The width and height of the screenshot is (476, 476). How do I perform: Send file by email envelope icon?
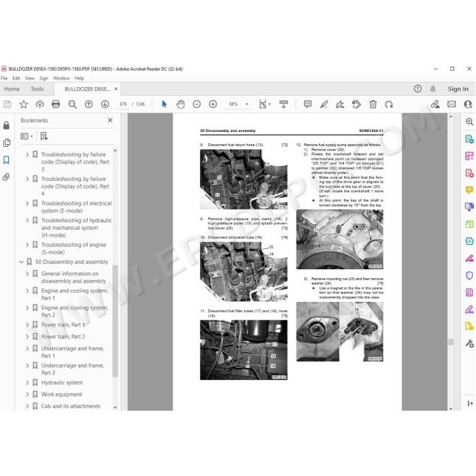[452, 104]
